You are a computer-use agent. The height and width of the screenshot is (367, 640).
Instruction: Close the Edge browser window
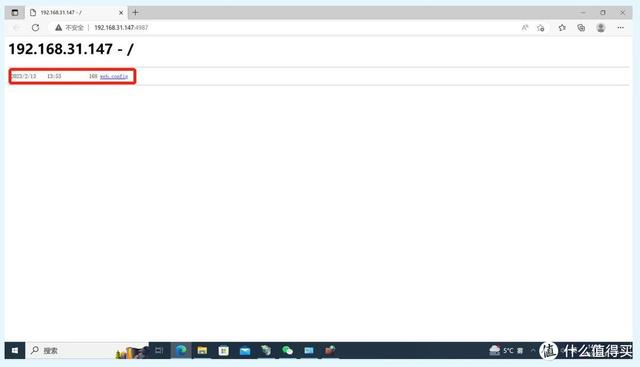[x=622, y=13]
